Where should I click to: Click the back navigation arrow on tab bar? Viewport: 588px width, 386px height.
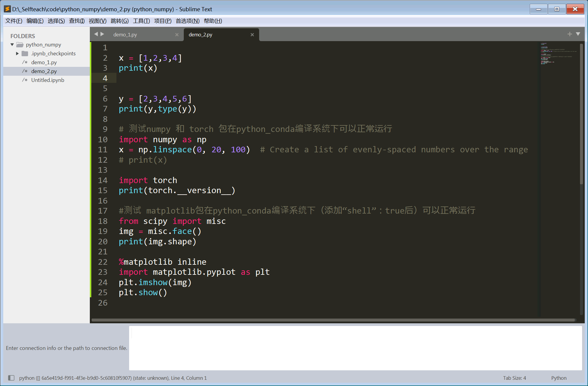coord(96,34)
